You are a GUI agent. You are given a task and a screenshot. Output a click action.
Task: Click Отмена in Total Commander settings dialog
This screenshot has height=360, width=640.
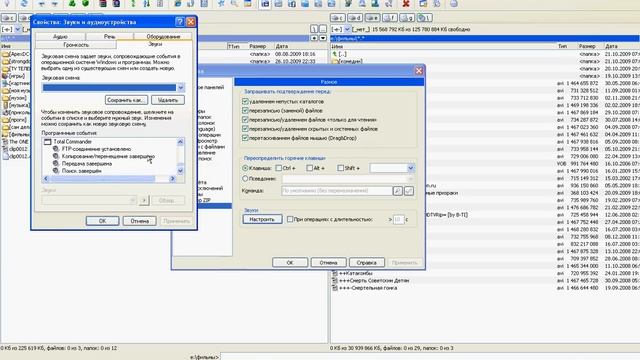[328, 262]
